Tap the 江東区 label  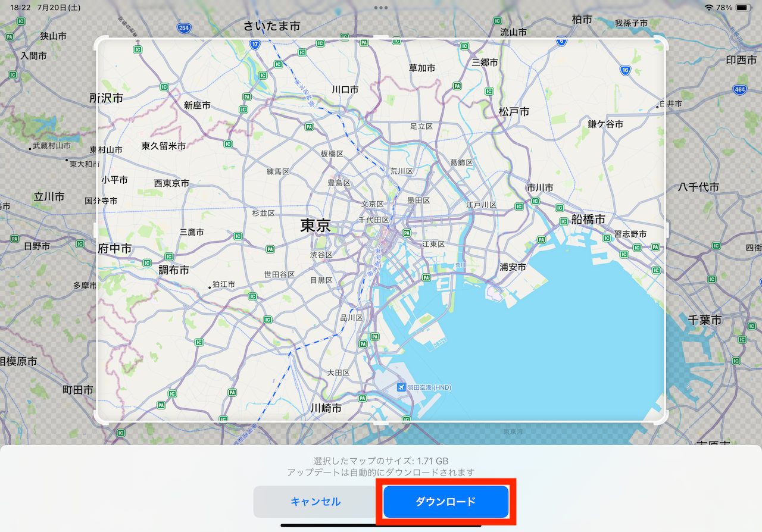(x=433, y=244)
